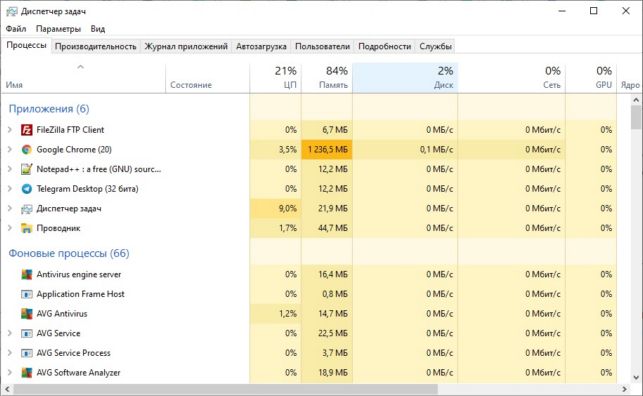The image size is (643, 396).
Task: Expand the Проводник process row
Action: 9,228
